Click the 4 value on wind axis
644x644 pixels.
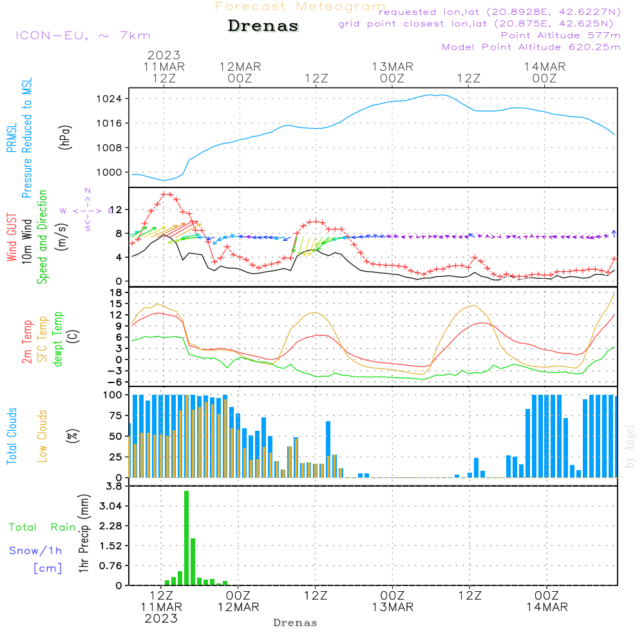(119, 258)
